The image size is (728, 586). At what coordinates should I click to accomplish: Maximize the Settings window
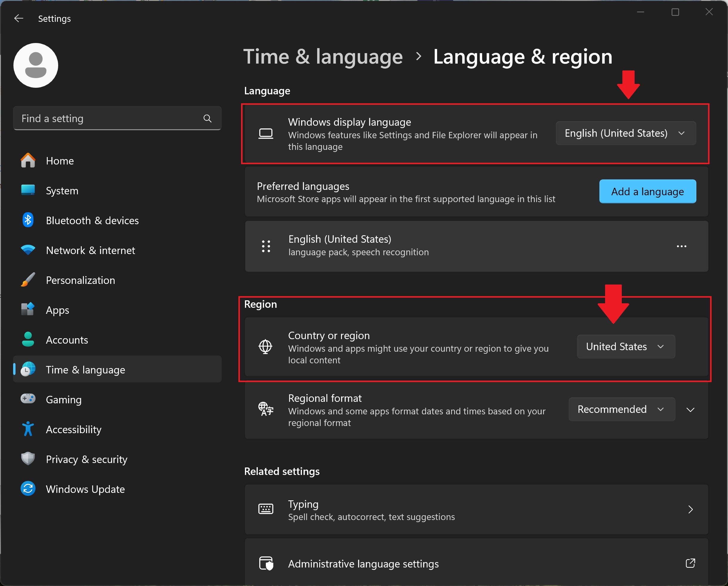pos(675,12)
